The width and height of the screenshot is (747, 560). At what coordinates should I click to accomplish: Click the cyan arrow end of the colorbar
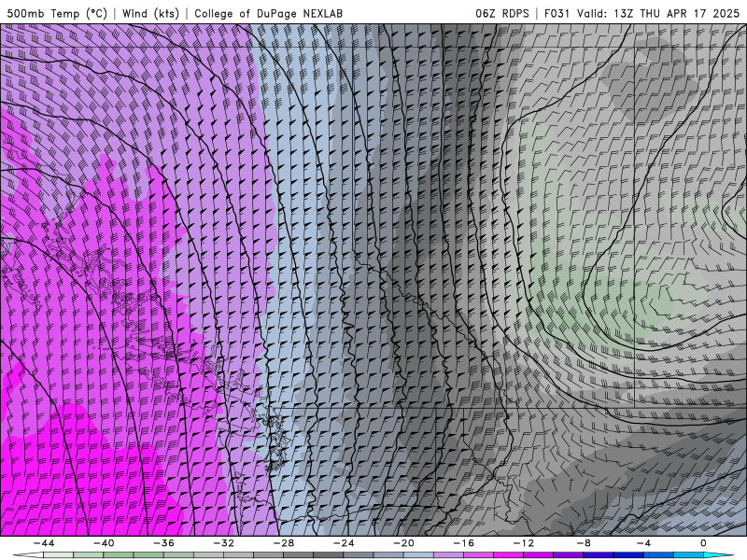[718, 555]
